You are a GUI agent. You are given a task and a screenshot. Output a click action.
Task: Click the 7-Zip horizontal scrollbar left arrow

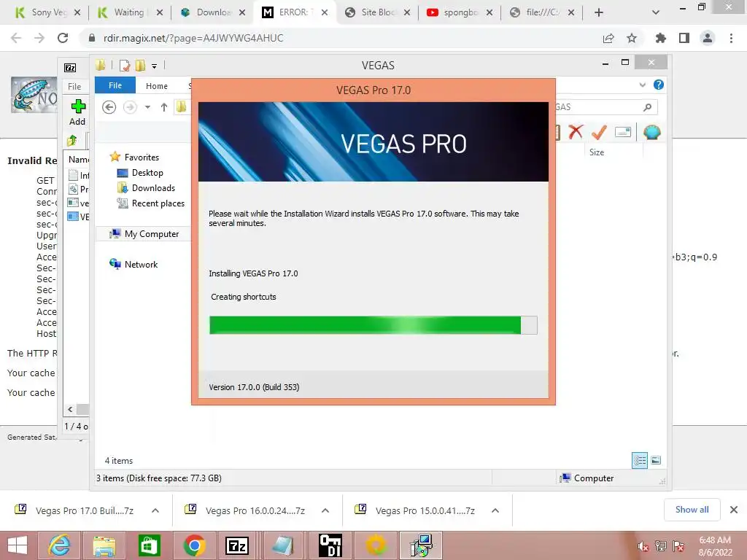click(x=70, y=410)
